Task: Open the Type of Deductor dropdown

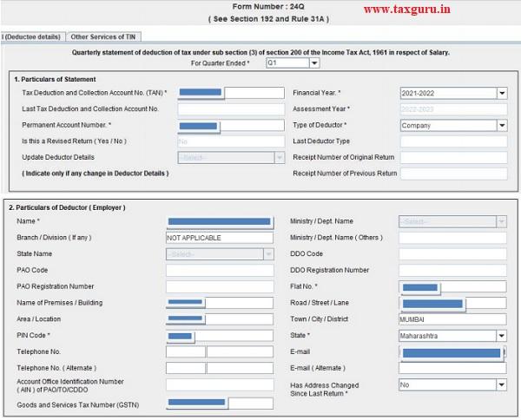Action: click(x=502, y=126)
